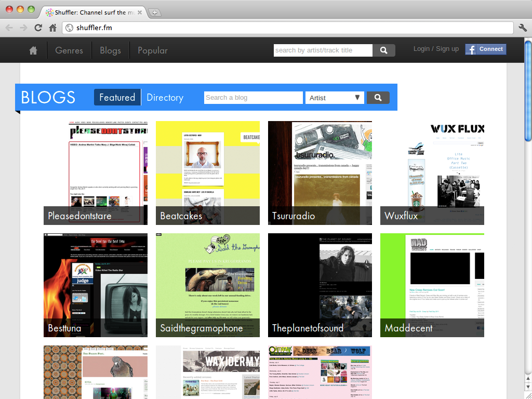Open the Wuxflux blog thumbnail
Viewport: 532px width, 399px height.
pos(432,173)
